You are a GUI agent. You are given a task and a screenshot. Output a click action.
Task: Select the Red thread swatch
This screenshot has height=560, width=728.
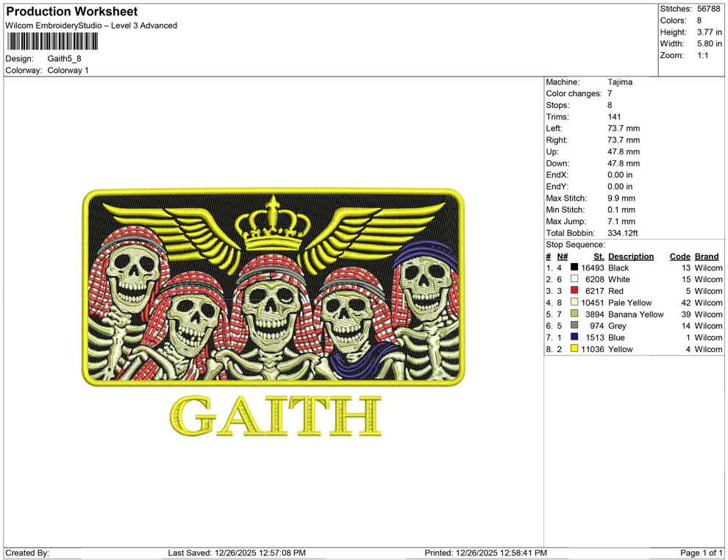click(x=574, y=291)
